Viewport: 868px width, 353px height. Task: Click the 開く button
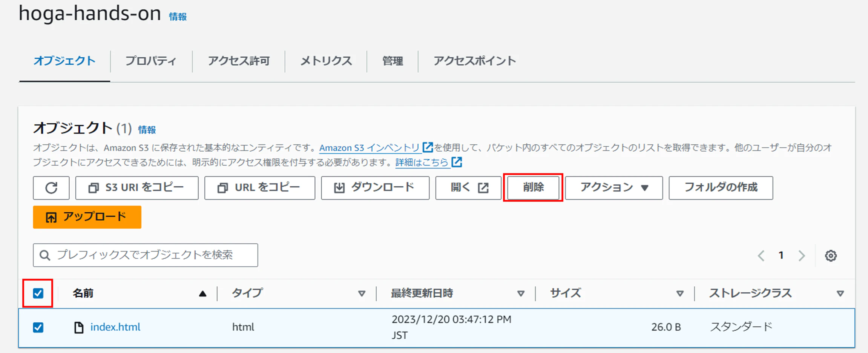(x=468, y=187)
